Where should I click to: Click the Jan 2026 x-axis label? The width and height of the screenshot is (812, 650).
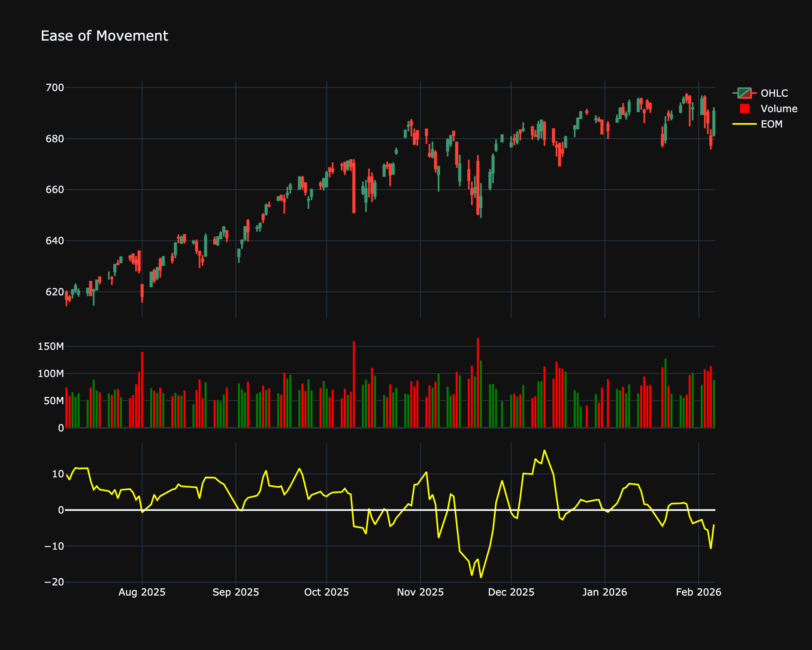[605, 592]
